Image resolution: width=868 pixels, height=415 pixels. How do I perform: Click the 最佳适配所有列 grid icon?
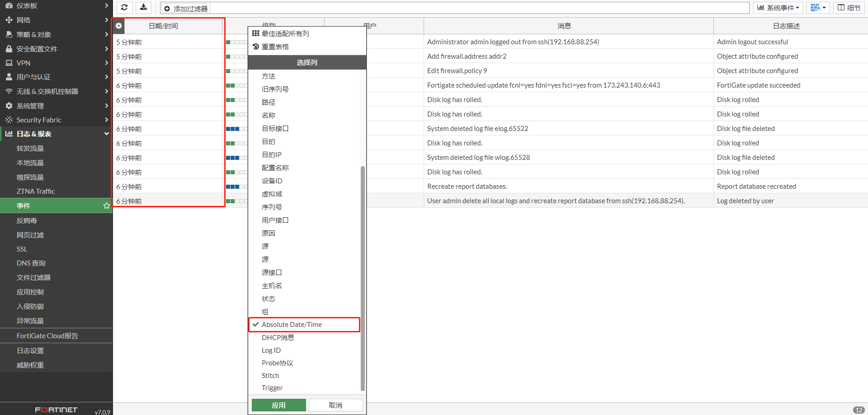[x=256, y=33]
